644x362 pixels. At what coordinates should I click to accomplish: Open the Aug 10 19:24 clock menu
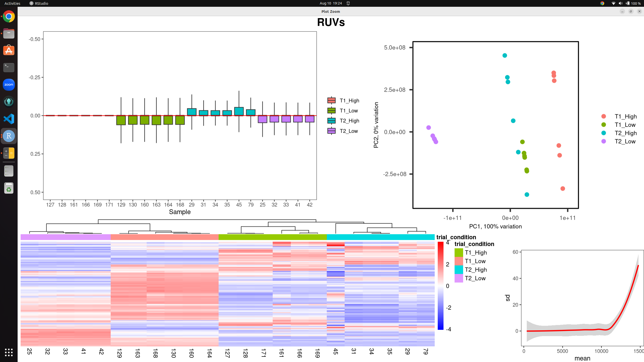[331, 3]
